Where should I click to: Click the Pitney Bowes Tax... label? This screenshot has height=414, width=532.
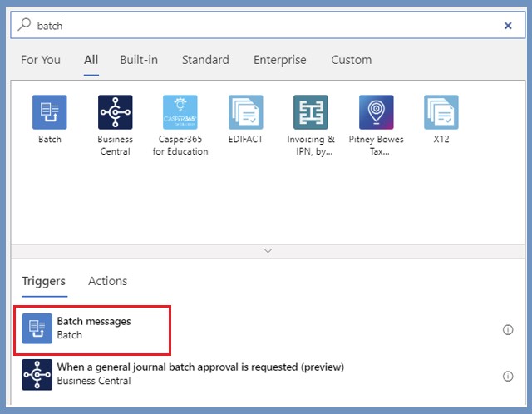click(x=377, y=145)
